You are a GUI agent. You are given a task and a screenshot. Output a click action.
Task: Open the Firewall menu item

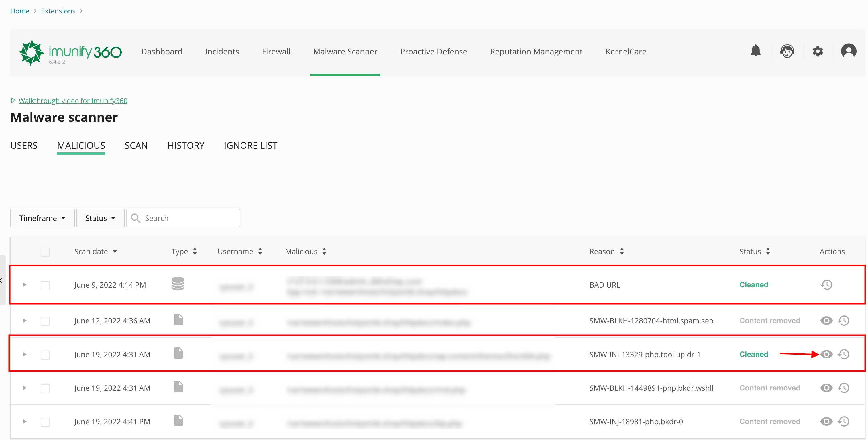(x=276, y=52)
